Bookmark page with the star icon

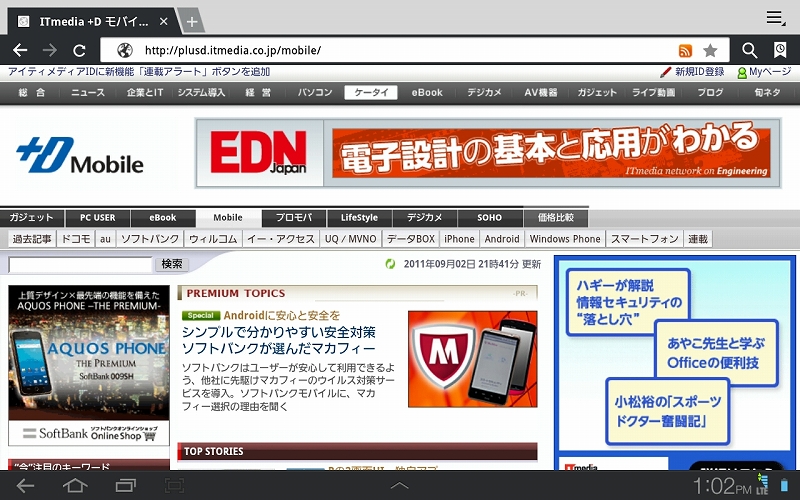pos(710,50)
